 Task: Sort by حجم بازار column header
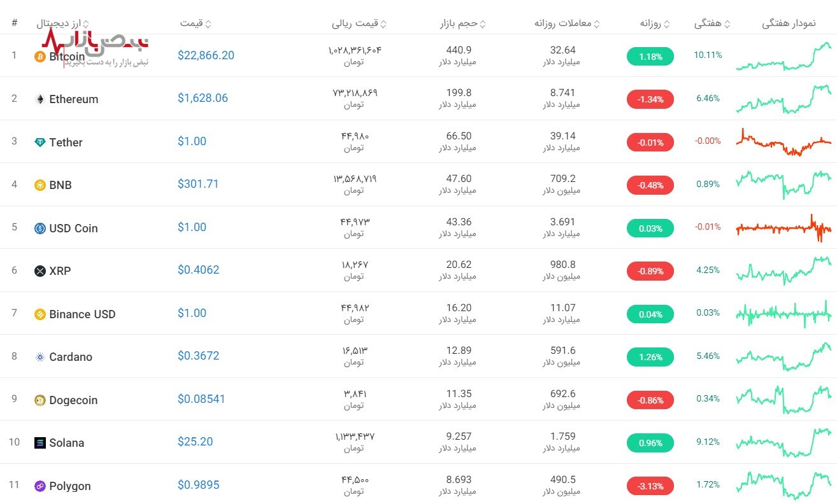(462, 24)
